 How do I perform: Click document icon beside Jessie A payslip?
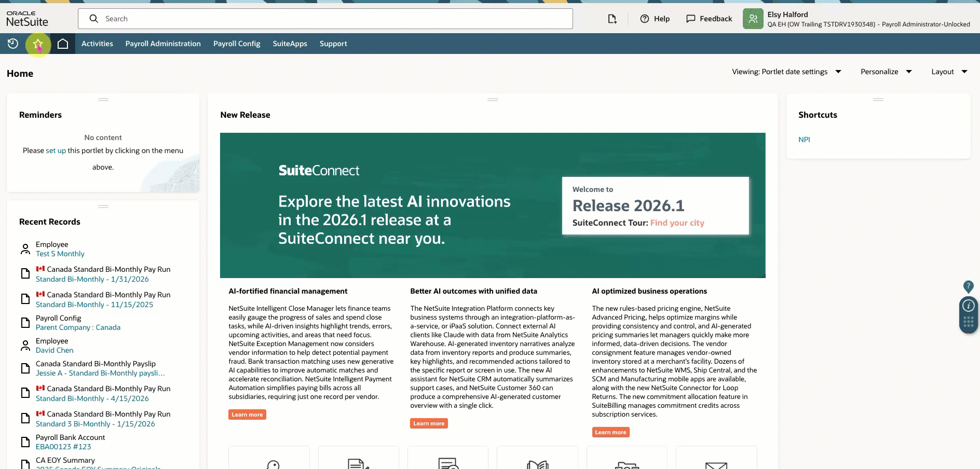(25, 368)
